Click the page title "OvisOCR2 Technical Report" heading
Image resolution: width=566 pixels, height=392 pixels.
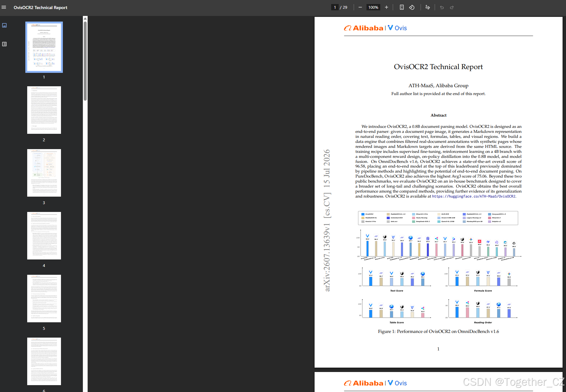[x=438, y=67]
